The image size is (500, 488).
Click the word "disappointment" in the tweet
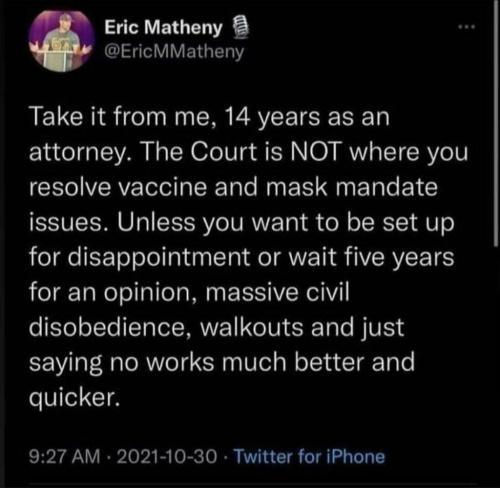tap(159, 257)
